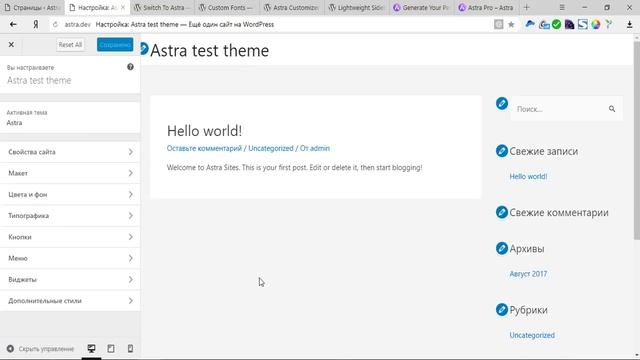Click the Uncategorized link in post meta
Screen dimensions: 640x360
271,149
